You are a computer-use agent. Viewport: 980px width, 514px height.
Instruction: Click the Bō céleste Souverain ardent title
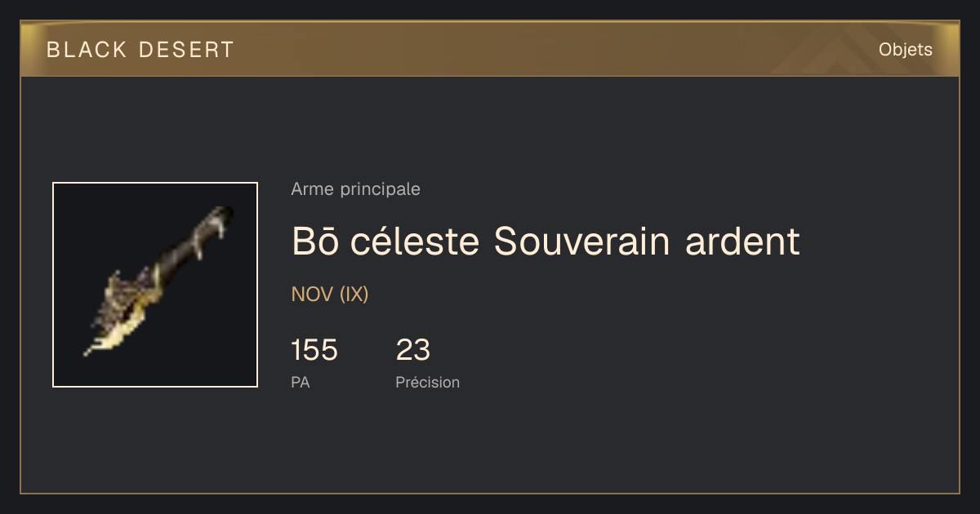[546, 241]
